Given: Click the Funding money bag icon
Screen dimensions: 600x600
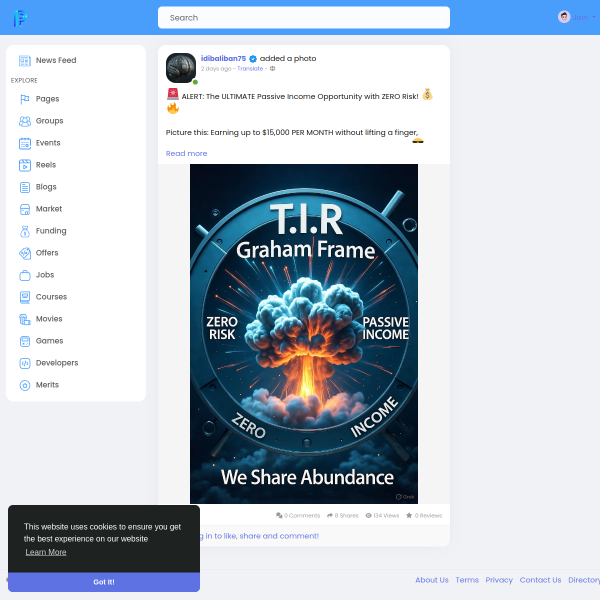Looking at the screenshot, I should (x=25, y=231).
